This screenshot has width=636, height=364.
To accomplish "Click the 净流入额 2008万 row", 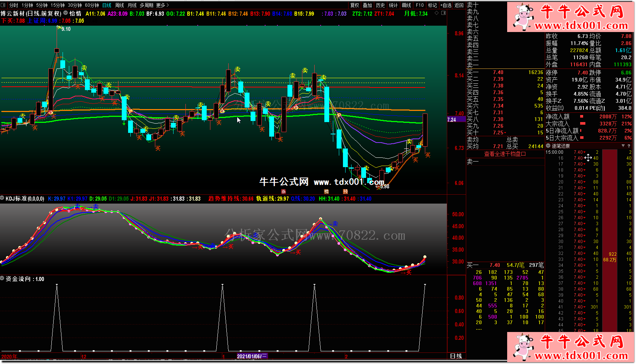I will (x=589, y=116).
